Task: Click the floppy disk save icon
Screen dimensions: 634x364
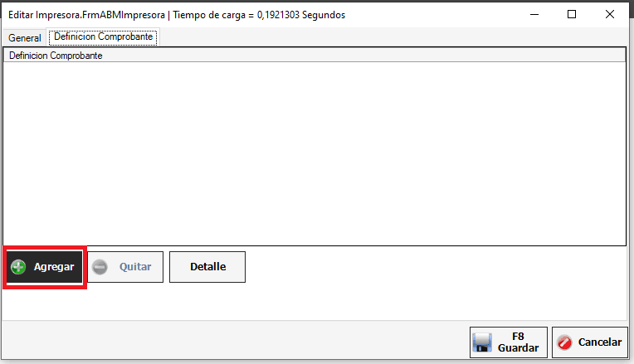Action: [x=482, y=342]
